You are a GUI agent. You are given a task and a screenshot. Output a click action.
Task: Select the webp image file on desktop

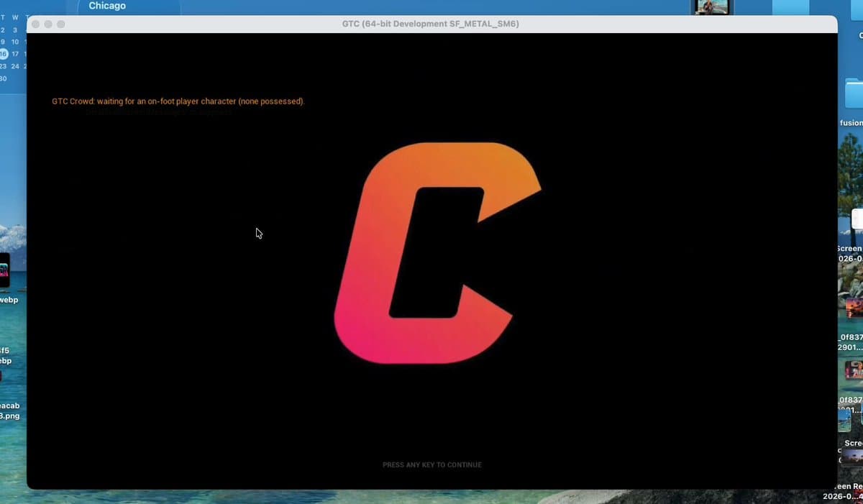tap(4, 270)
